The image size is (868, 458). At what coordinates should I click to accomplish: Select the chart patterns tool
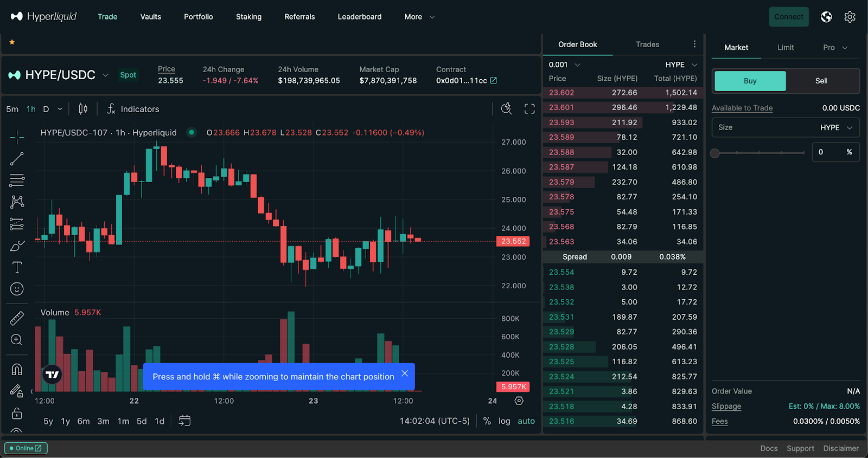pos(17,202)
